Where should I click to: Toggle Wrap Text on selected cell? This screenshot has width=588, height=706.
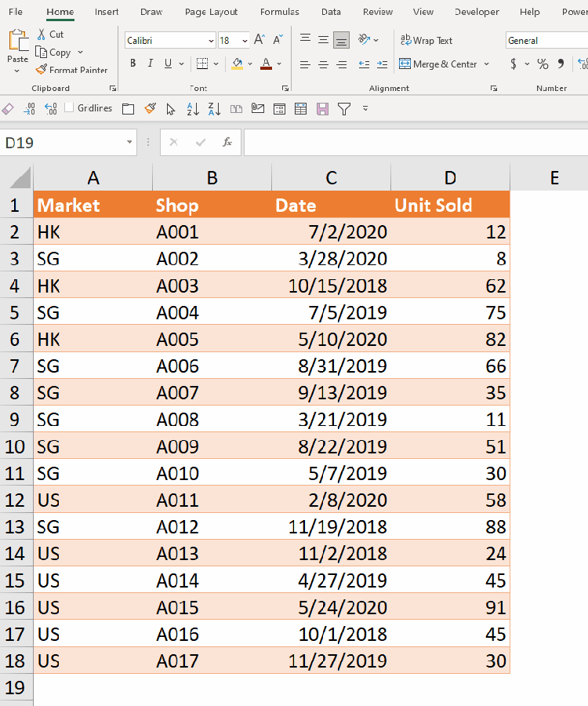pos(426,41)
